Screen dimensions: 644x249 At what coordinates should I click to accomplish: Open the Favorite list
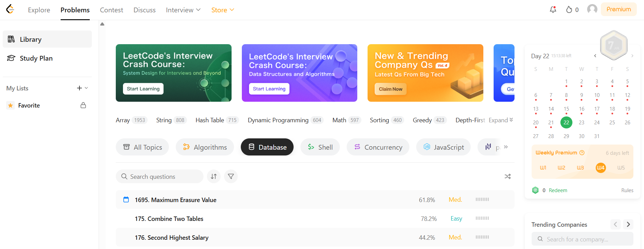[x=47, y=105]
